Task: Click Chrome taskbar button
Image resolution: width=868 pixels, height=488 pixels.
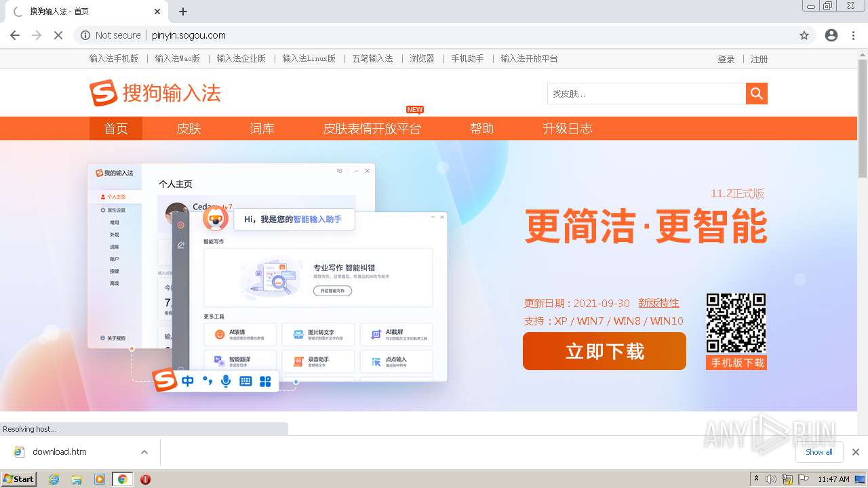Action: pyautogui.click(x=123, y=479)
